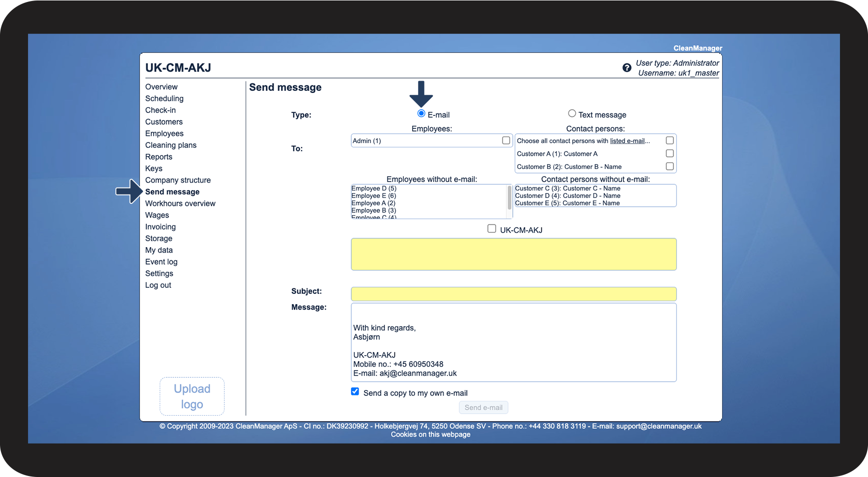Select Send message in the sidebar
Screen dimensions: 868x477
pos(172,192)
